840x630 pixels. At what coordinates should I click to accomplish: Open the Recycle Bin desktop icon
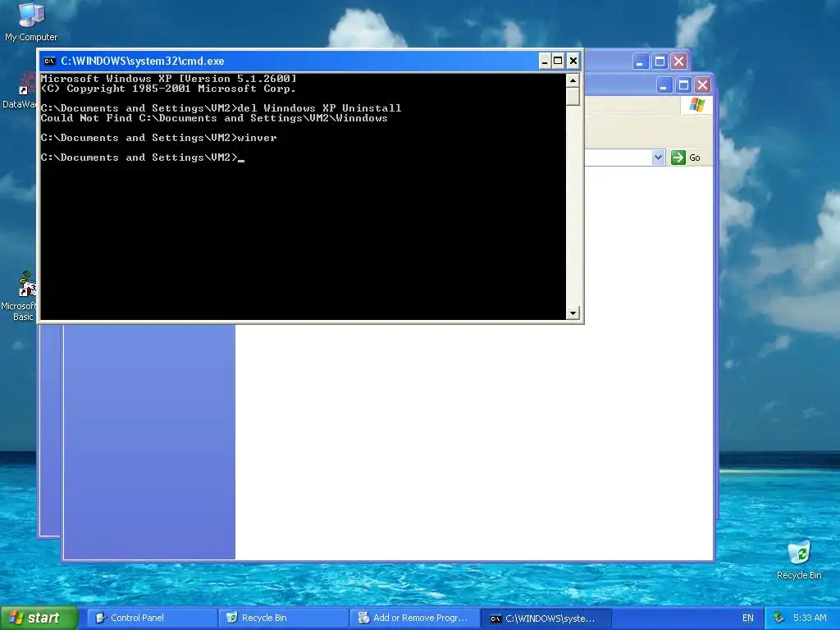coord(799,559)
